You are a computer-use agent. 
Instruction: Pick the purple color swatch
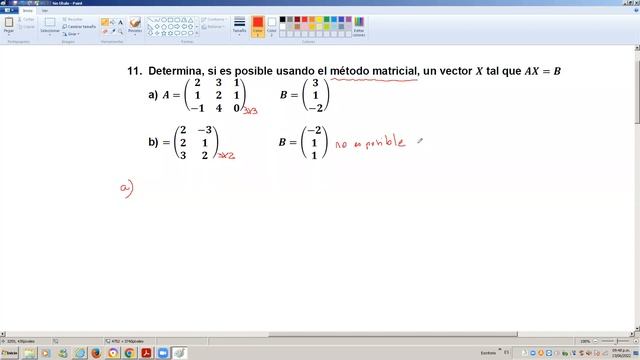click(x=349, y=19)
